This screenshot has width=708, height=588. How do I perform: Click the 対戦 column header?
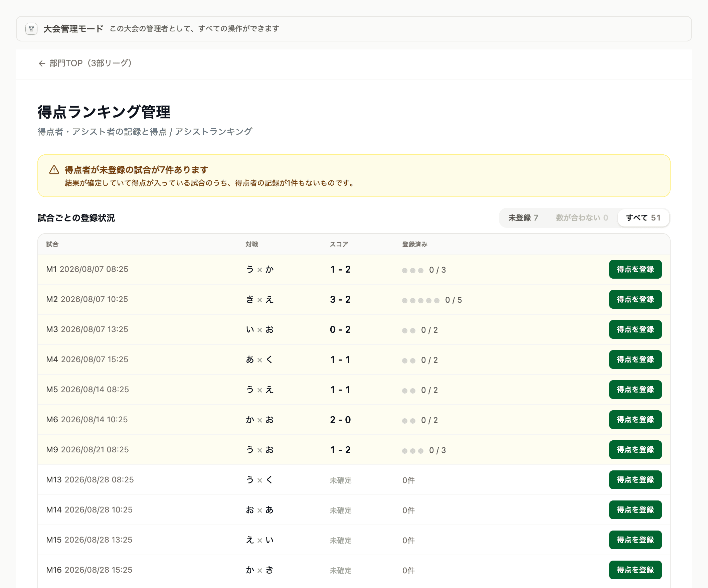[x=252, y=244]
